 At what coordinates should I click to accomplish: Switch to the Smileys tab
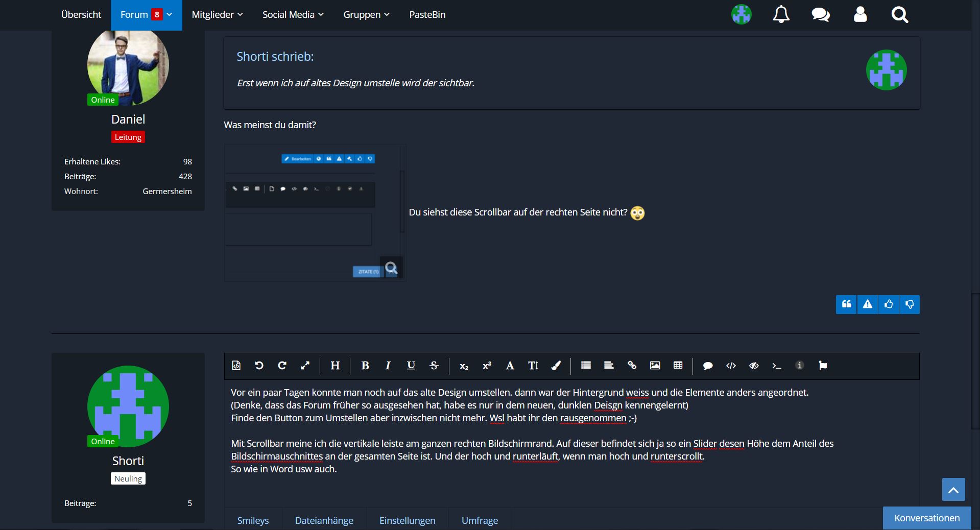click(x=253, y=520)
